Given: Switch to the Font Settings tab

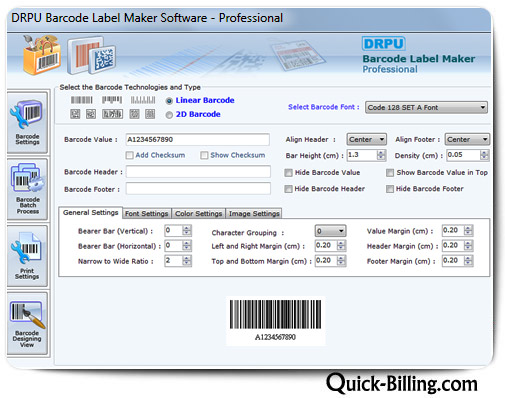Looking at the screenshot, I should (147, 214).
